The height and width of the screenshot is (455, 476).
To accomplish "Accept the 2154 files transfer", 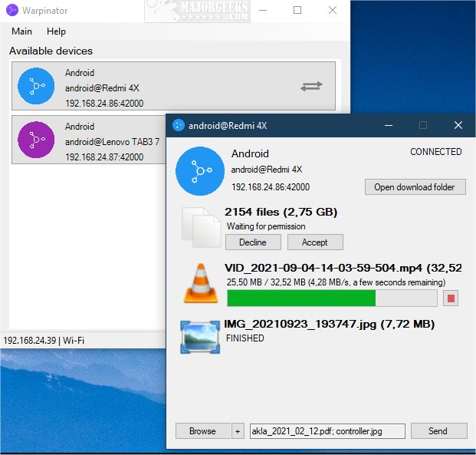I will [x=315, y=242].
